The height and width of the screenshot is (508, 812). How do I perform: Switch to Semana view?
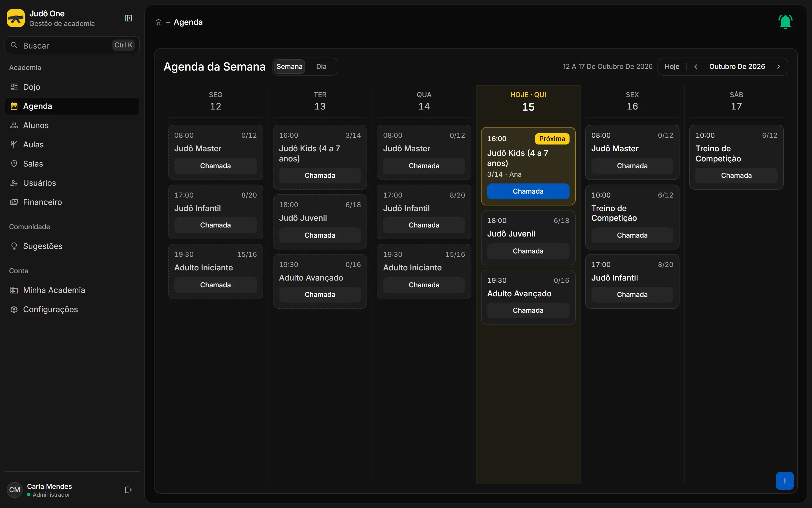[289, 67]
